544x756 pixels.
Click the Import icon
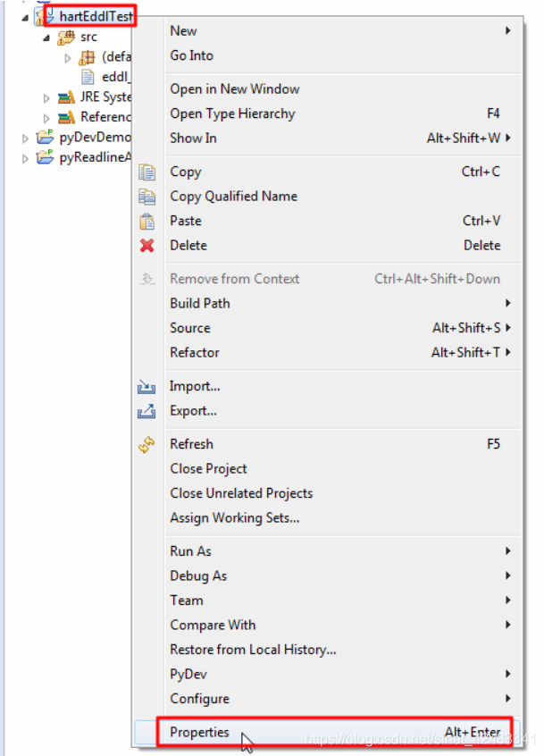pos(146,387)
